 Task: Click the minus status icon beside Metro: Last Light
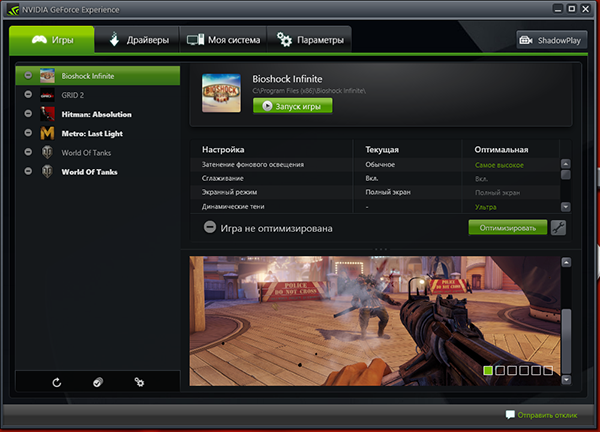click(x=28, y=132)
